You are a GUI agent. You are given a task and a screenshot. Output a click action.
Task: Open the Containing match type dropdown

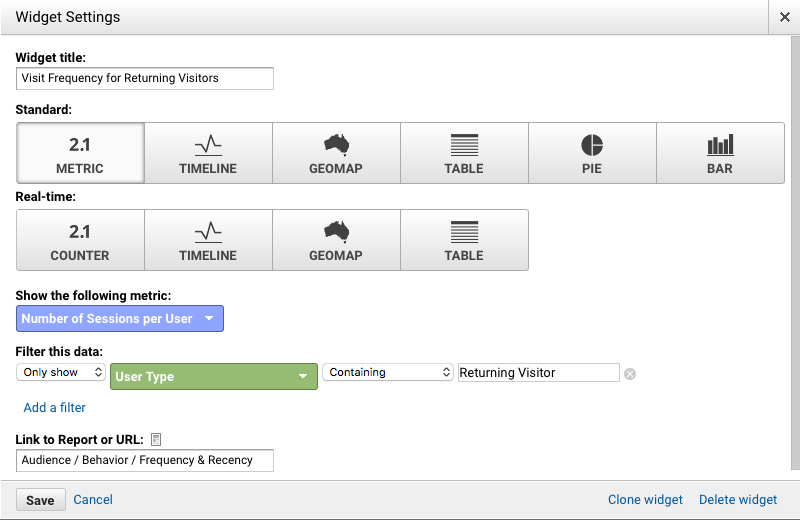388,372
